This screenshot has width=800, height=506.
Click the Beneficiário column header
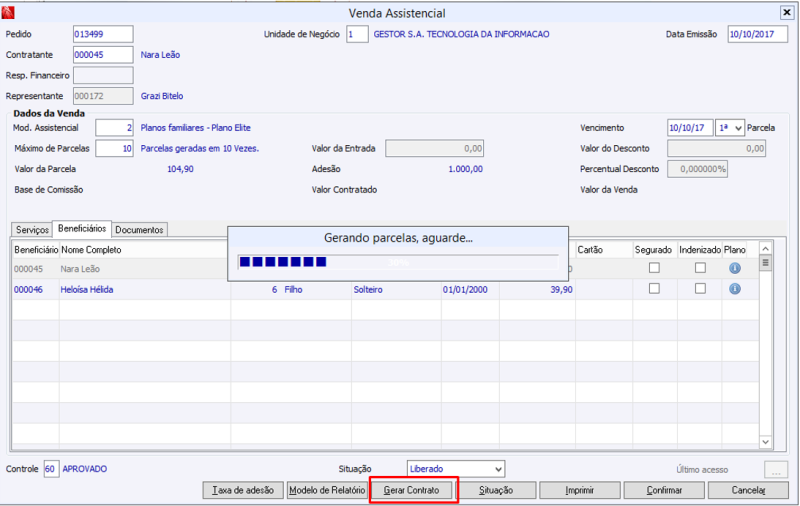(x=36, y=250)
